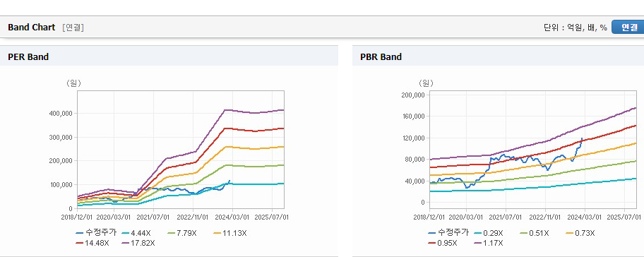644x257 pixels.
Task: Click the blue 연결 button
Action: (x=628, y=28)
